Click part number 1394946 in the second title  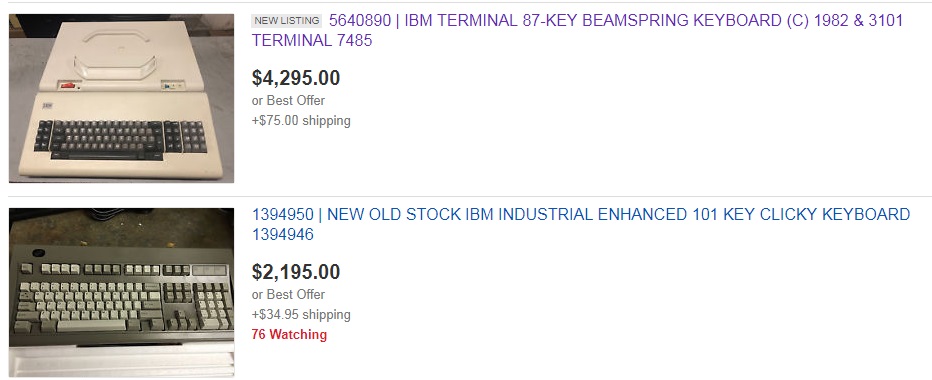pos(283,235)
